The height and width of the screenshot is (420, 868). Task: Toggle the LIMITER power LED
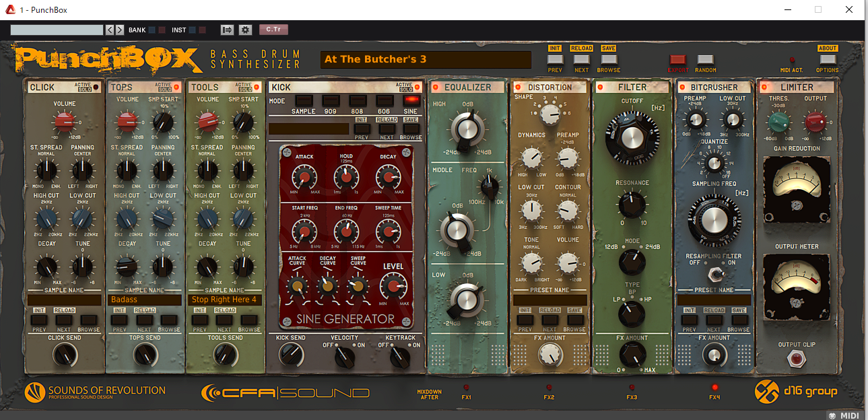click(764, 87)
